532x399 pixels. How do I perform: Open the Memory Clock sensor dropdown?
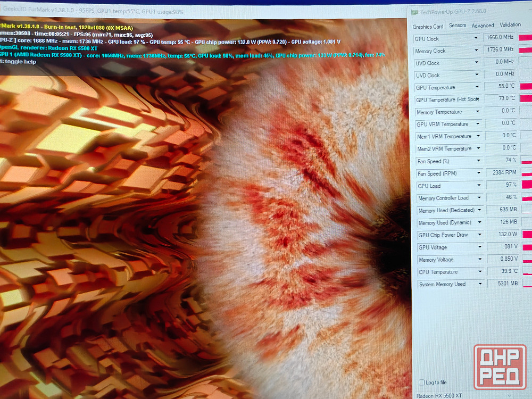click(x=477, y=51)
